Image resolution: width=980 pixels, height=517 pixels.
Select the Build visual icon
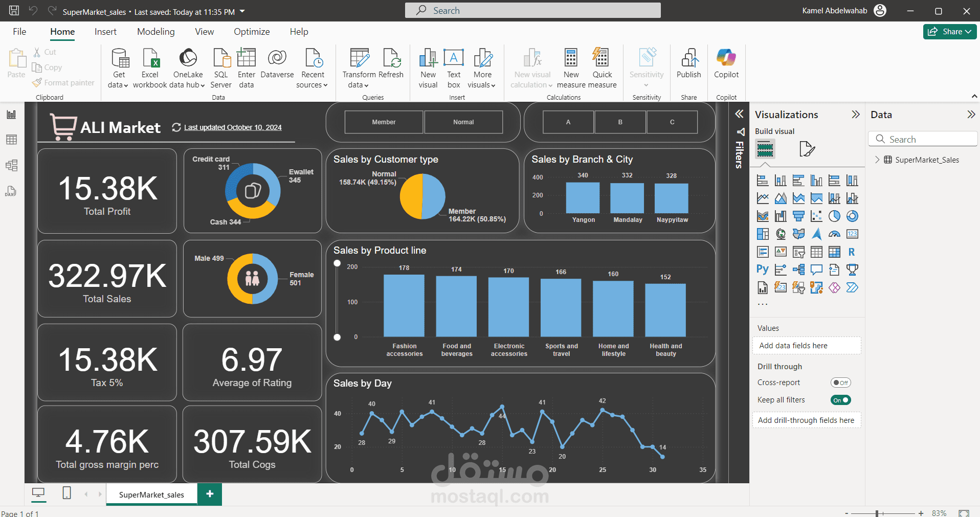click(x=765, y=149)
